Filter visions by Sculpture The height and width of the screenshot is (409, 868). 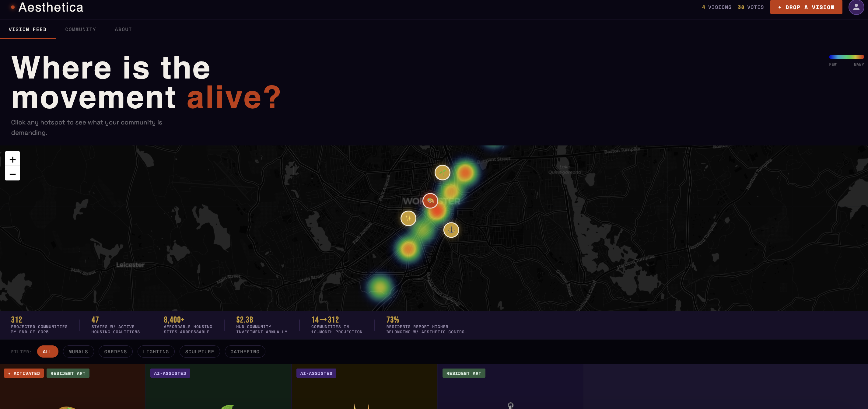[x=199, y=351]
